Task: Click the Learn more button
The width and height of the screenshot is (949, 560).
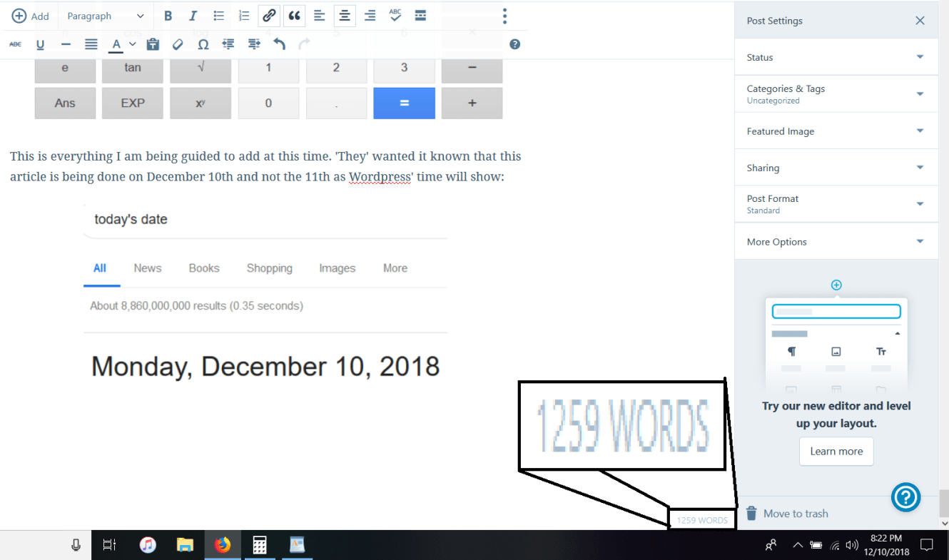Action: (x=836, y=451)
